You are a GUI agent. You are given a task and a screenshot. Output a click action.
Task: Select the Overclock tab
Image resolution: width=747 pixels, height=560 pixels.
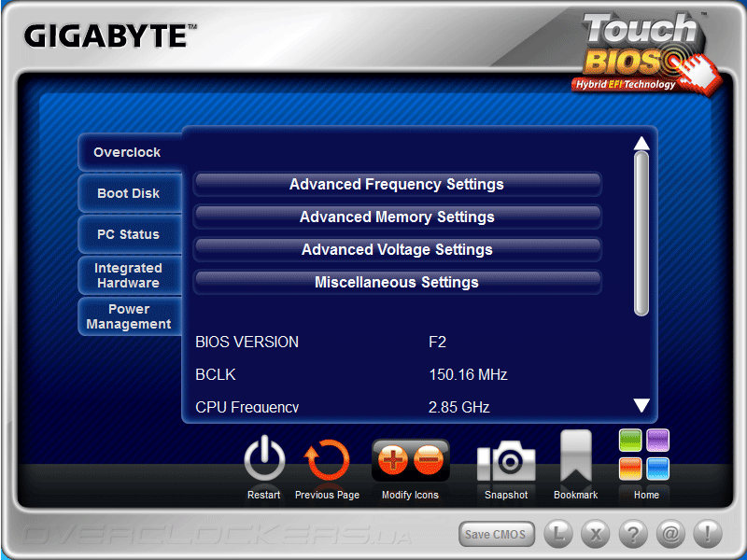(x=130, y=152)
